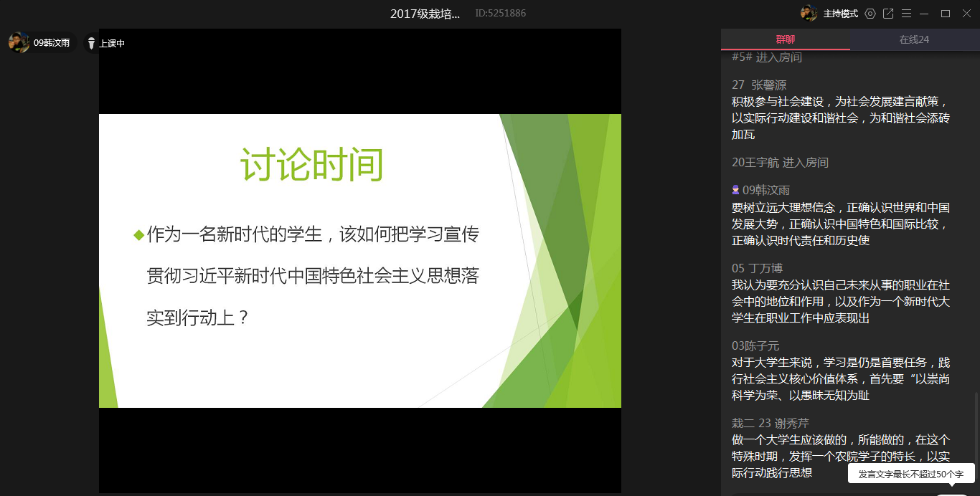Screen dimensions: 980x496
Task: Click the sender name 05 丁万博
Action: click(757, 268)
